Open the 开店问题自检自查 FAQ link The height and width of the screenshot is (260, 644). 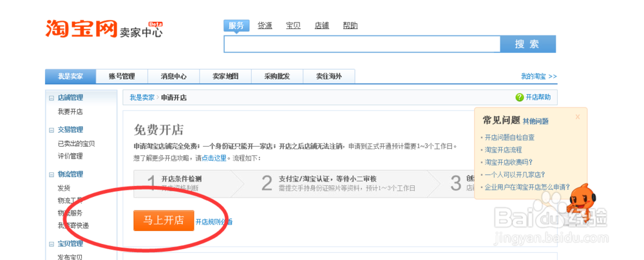click(x=509, y=138)
